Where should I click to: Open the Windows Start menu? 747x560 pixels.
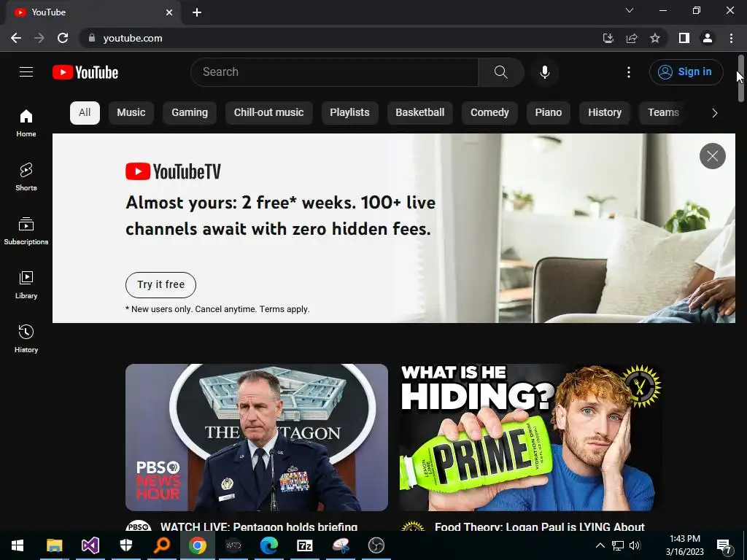[x=18, y=545]
